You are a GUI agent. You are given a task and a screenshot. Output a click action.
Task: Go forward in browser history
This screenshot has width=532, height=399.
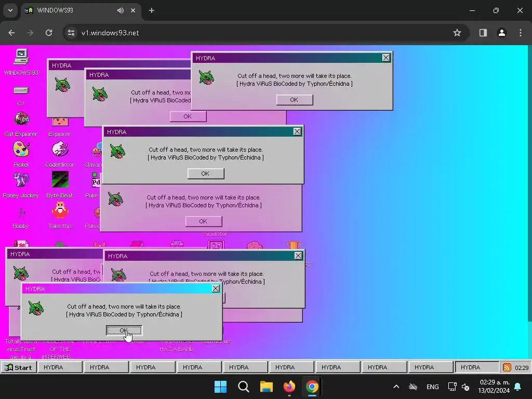click(x=30, y=33)
